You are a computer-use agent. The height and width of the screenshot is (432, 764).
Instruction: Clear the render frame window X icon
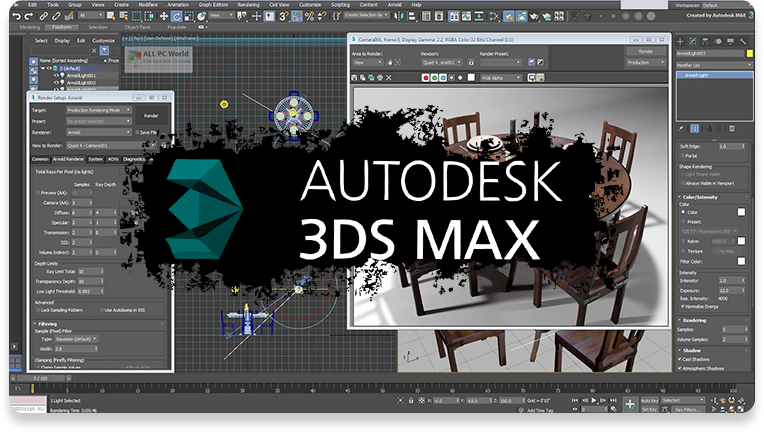[388, 77]
